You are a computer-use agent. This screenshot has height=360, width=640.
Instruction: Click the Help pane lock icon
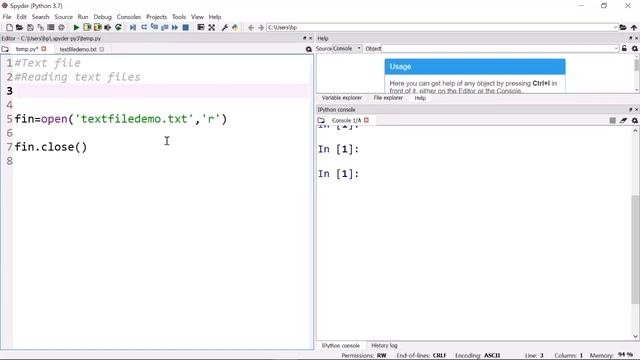pos(624,49)
